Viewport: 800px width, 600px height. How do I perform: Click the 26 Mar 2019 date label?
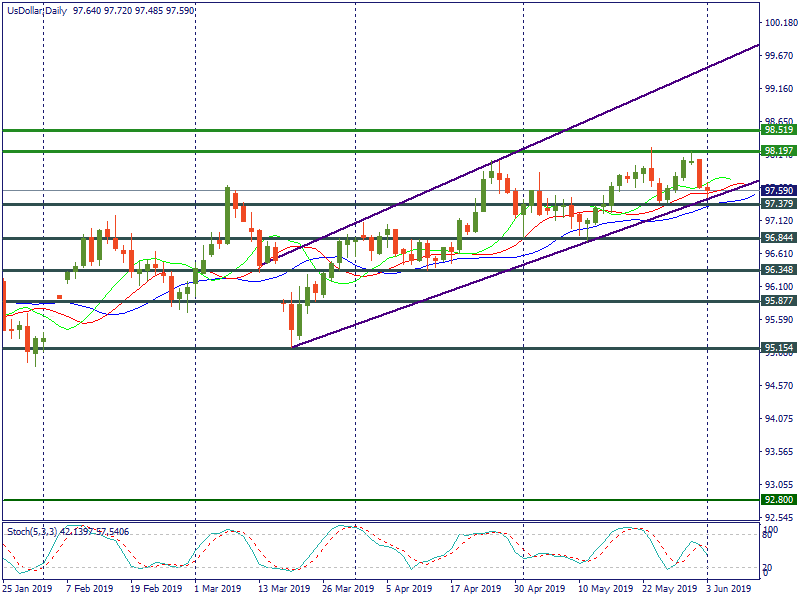[350, 589]
